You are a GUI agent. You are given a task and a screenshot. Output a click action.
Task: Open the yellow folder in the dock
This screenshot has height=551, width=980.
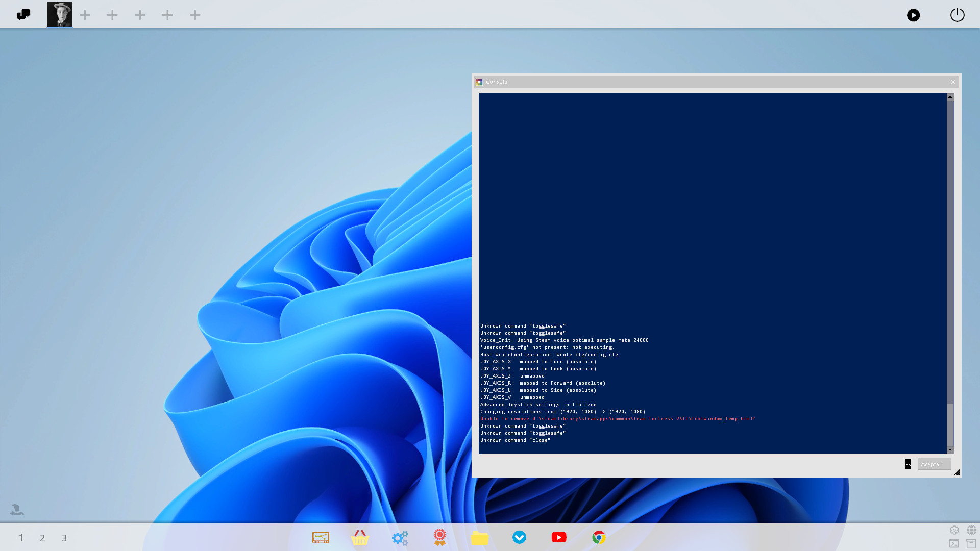(x=479, y=537)
